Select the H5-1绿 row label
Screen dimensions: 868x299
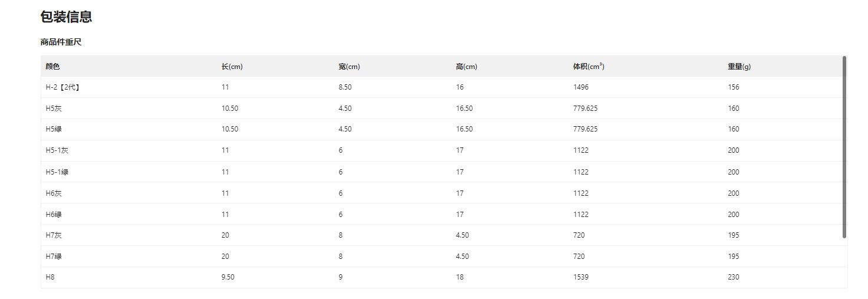pyautogui.click(x=57, y=172)
